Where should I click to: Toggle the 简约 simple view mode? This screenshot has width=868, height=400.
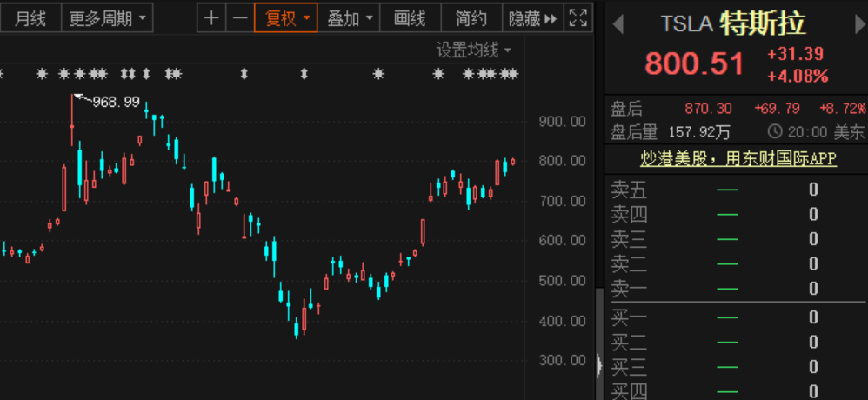click(x=471, y=17)
